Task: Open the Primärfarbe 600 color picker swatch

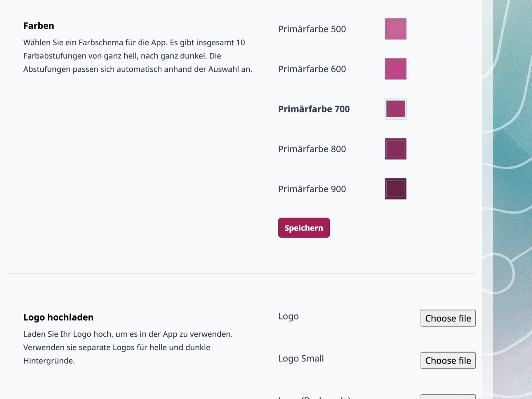Action: (395, 69)
